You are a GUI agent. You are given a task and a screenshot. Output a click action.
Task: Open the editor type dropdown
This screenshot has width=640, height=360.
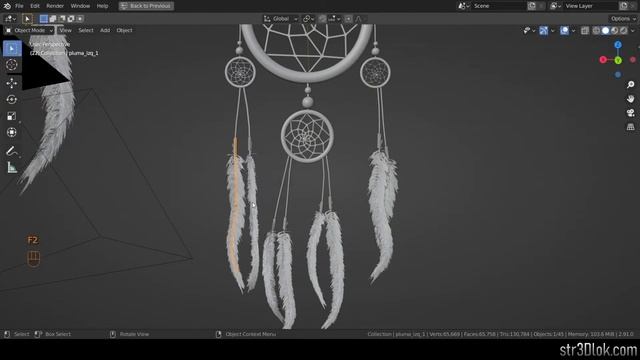[10, 19]
